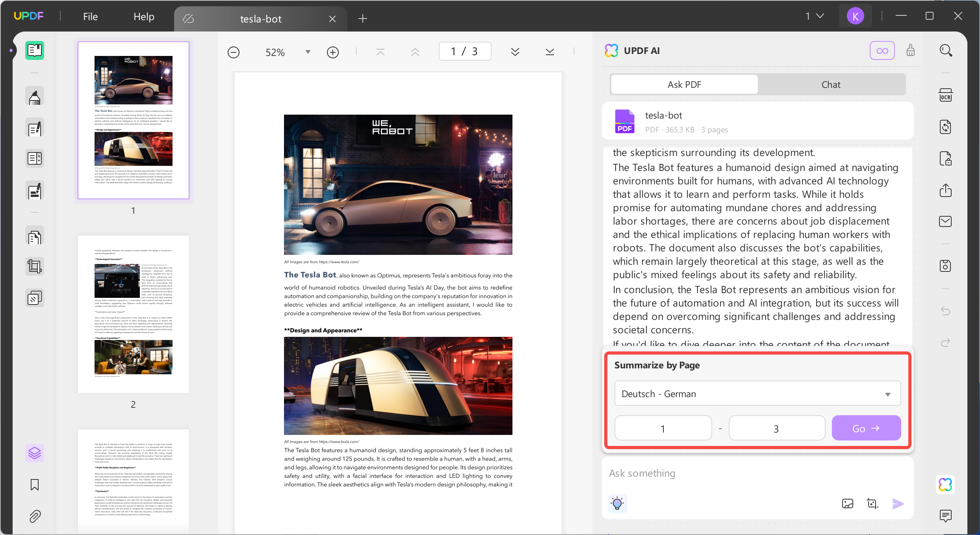Click the zoom out minus control
980x535 pixels.
[233, 52]
